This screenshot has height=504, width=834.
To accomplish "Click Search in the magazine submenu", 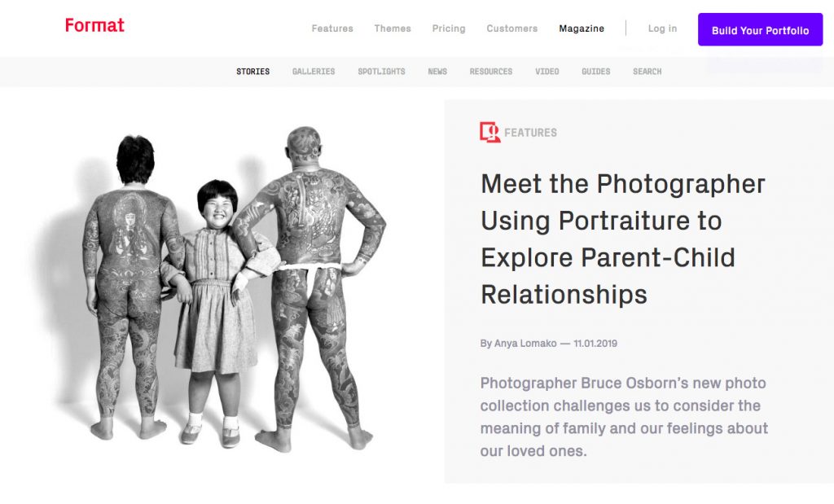I will pyautogui.click(x=647, y=72).
